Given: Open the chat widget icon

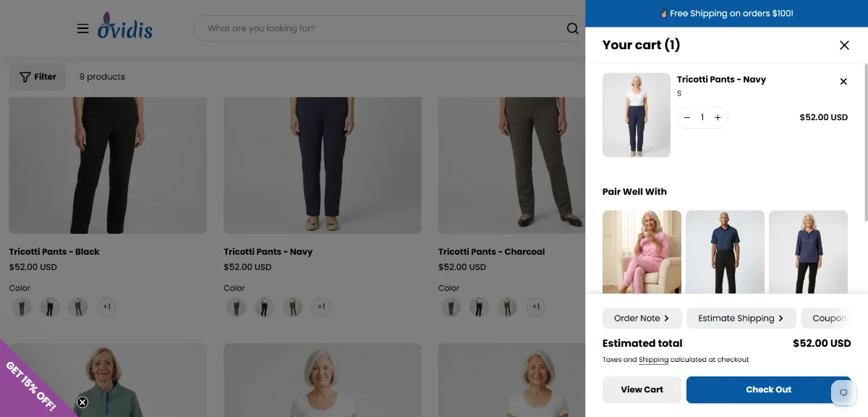Looking at the screenshot, I should point(843,392).
